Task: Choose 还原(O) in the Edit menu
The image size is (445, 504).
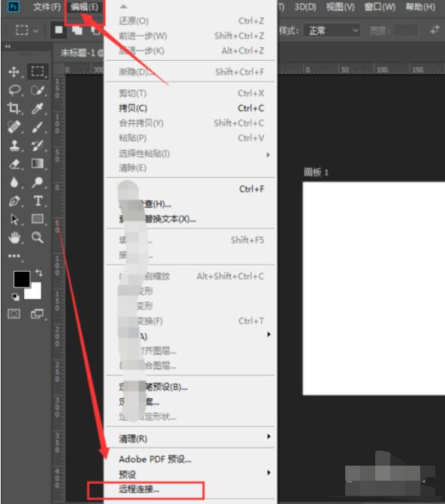Action: coord(191,21)
